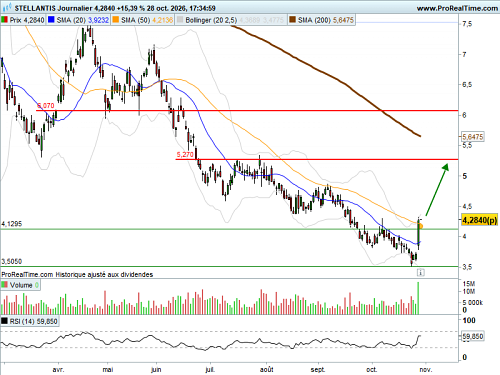Screen dimensions: 500x375
Task: Click the 4,5 price axis label
Action: [467, 206]
